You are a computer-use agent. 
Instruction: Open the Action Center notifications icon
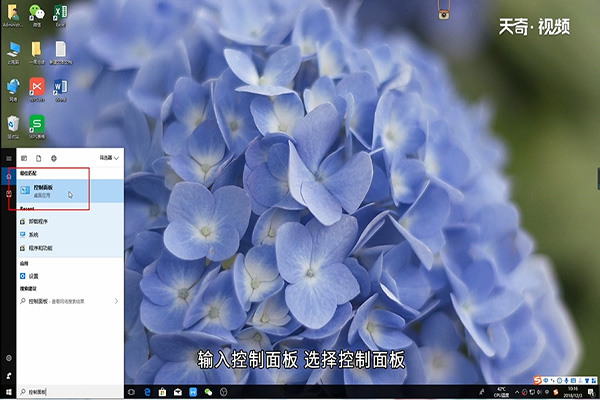tap(592, 392)
